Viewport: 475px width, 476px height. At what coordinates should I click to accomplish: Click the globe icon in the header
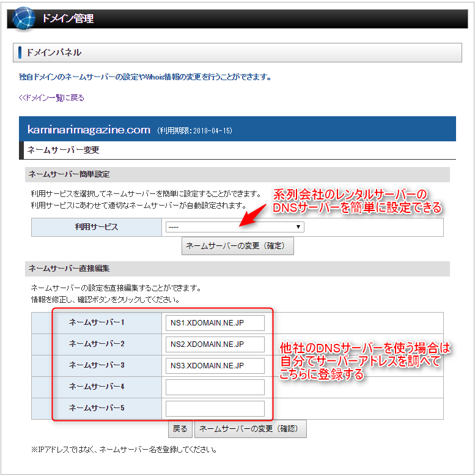click(x=24, y=18)
